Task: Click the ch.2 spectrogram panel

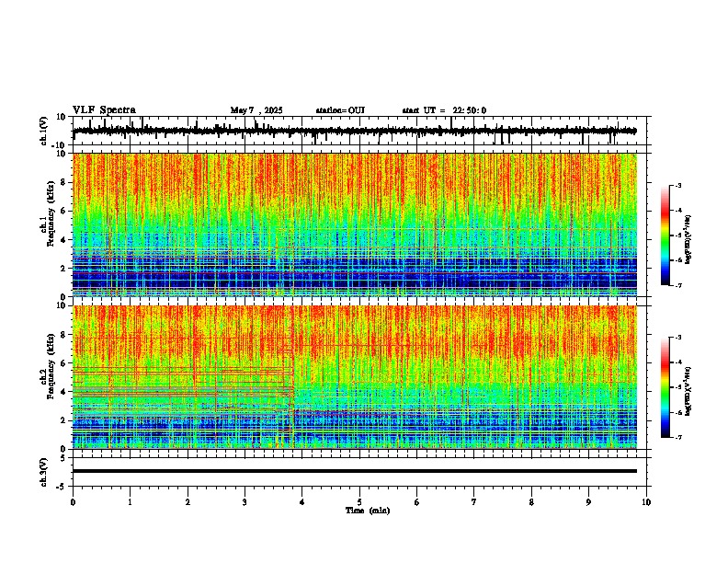Action: (355, 377)
